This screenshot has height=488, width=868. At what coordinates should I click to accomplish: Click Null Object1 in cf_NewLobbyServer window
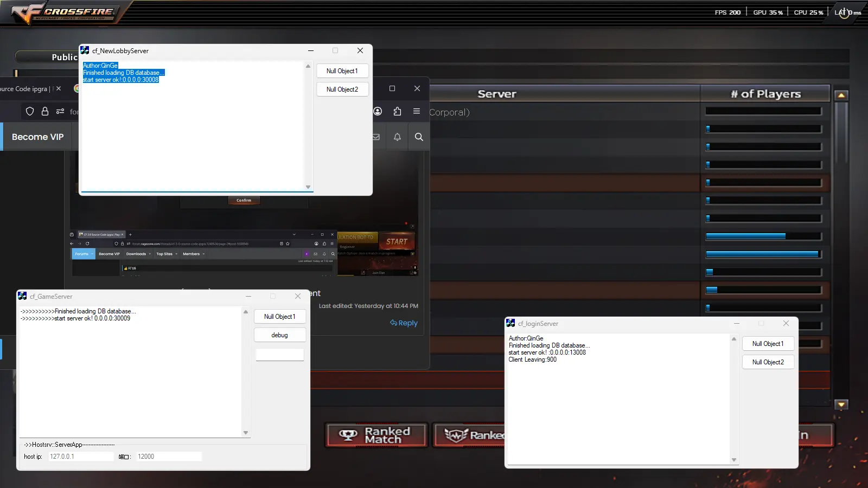pos(342,71)
